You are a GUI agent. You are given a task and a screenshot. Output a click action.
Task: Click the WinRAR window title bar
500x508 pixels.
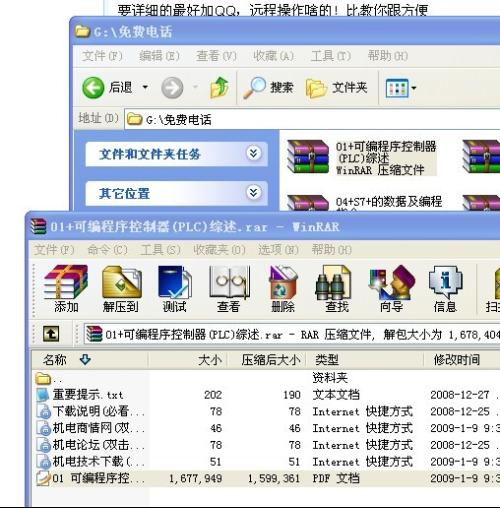click(x=263, y=227)
